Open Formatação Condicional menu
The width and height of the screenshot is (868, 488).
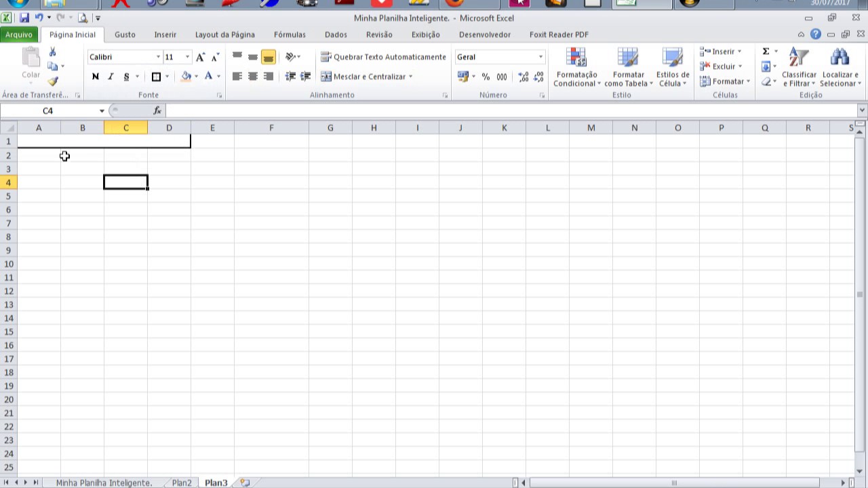point(576,68)
